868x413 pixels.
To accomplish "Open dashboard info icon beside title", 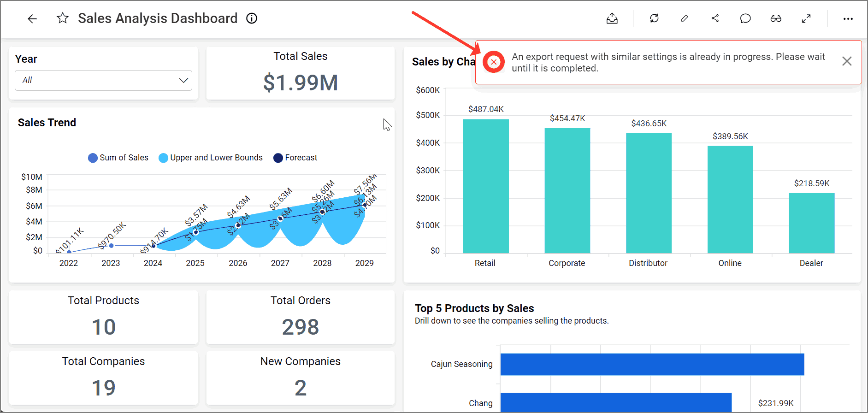I will click(252, 18).
